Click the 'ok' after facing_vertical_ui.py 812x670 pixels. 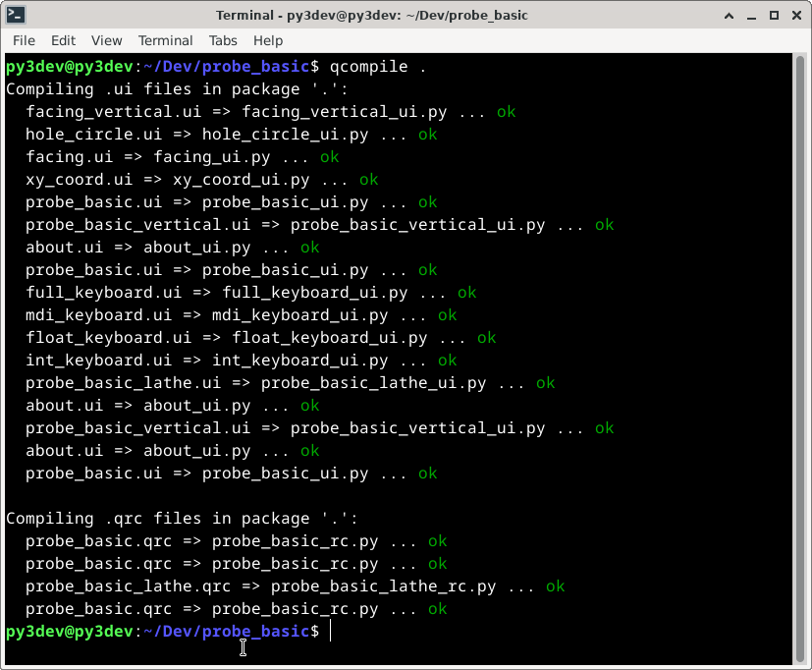click(x=506, y=112)
